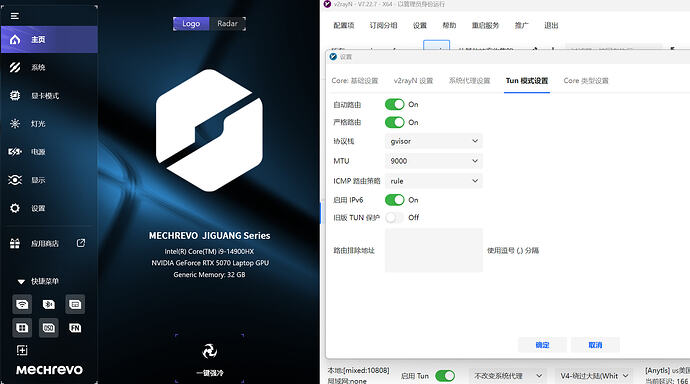
Task: Switch to v2rayN 设置 tab
Action: [x=413, y=81]
